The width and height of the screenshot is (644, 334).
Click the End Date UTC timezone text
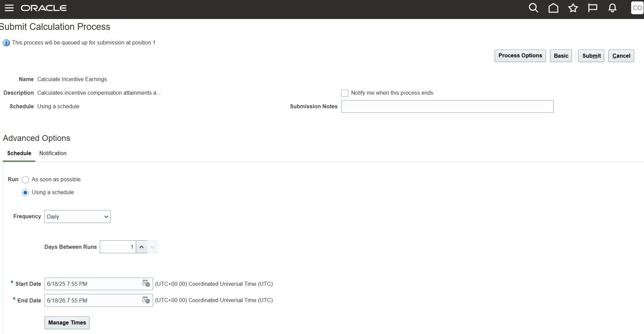214,300
